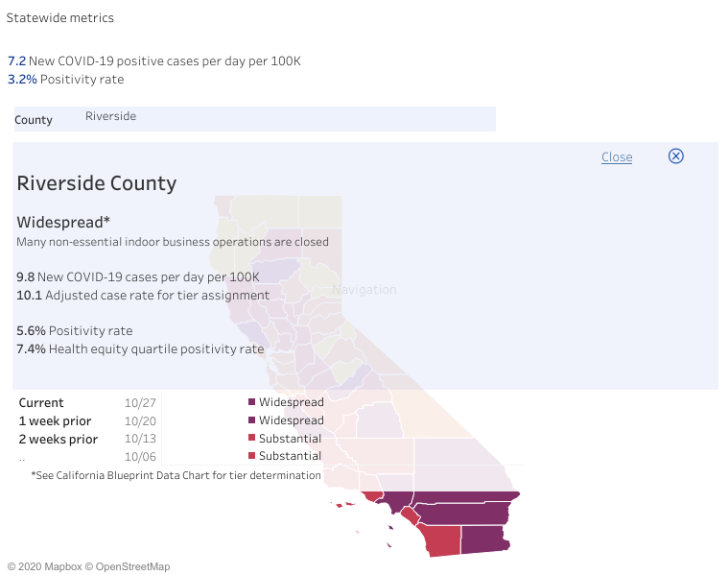Screen dimensions: 728x575
Task: Click the red Substantial swatch for 10/06
Action: tap(252, 456)
